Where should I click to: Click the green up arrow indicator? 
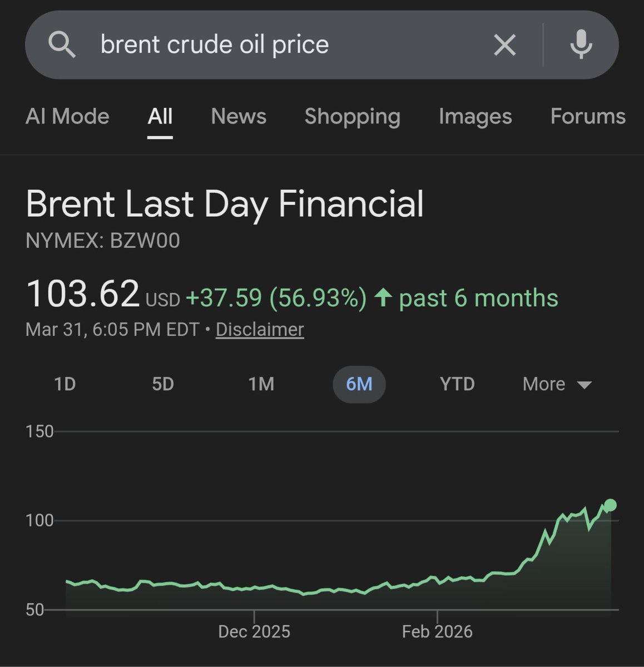(x=383, y=298)
